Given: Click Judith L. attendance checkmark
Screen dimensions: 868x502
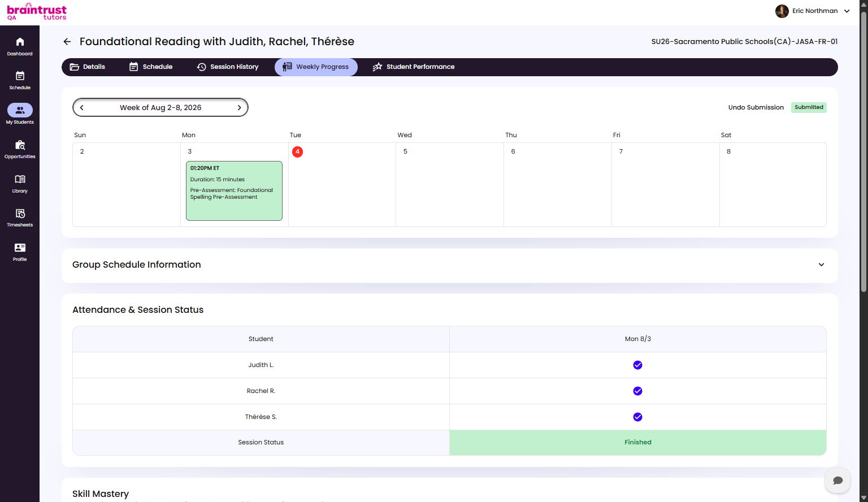Looking at the screenshot, I should [x=637, y=365].
